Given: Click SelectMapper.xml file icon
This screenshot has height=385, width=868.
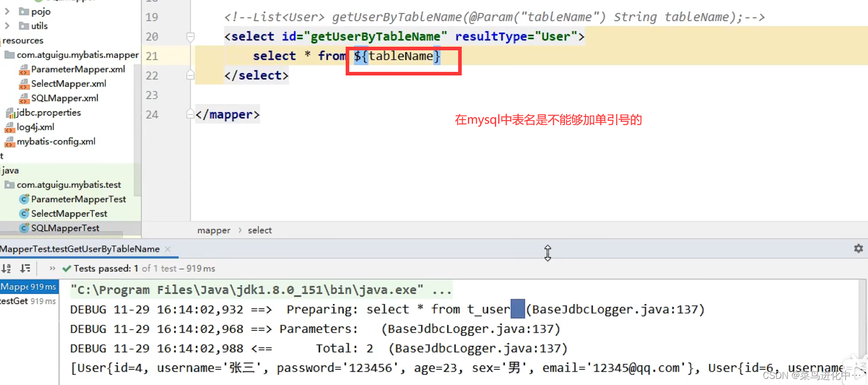Looking at the screenshot, I should 24,84.
